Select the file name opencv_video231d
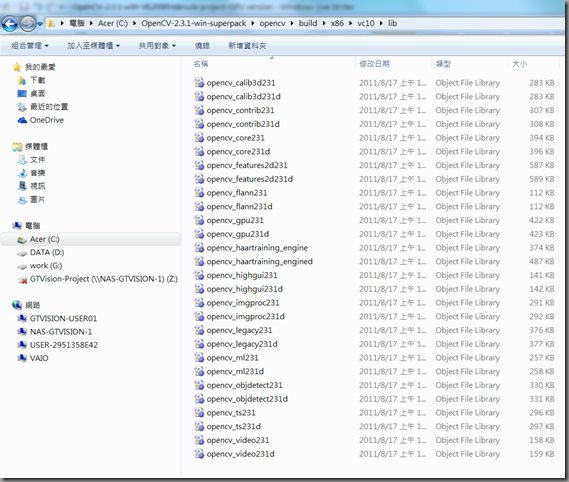This screenshot has height=482, width=569. click(241, 454)
